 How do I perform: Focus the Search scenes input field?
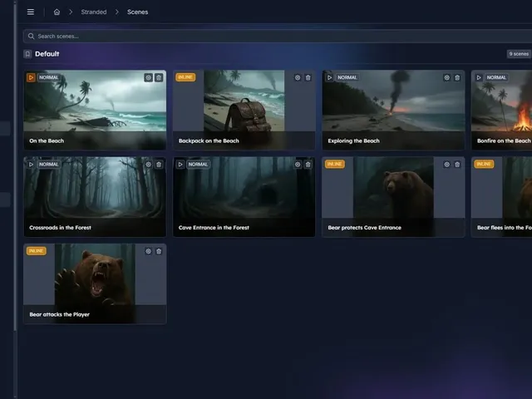tap(278, 37)
